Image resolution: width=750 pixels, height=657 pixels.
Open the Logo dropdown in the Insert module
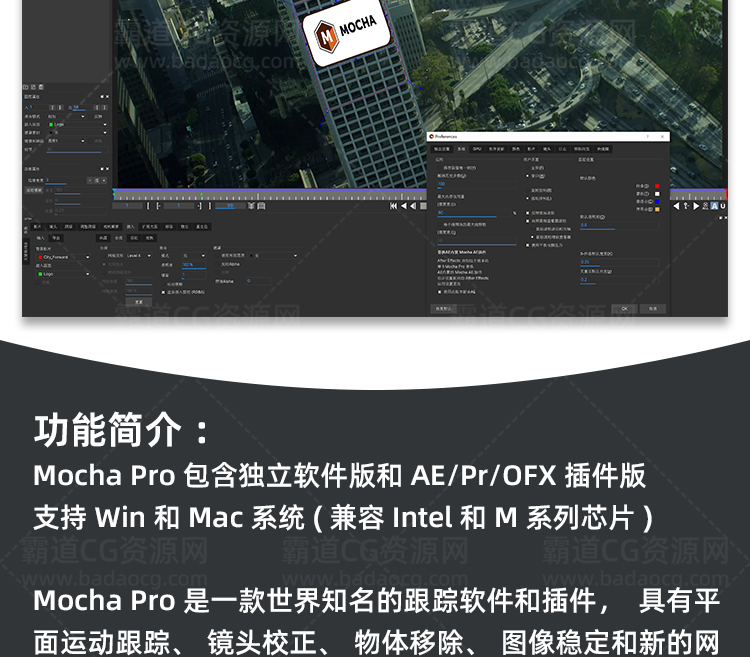[x=64, y=274]
